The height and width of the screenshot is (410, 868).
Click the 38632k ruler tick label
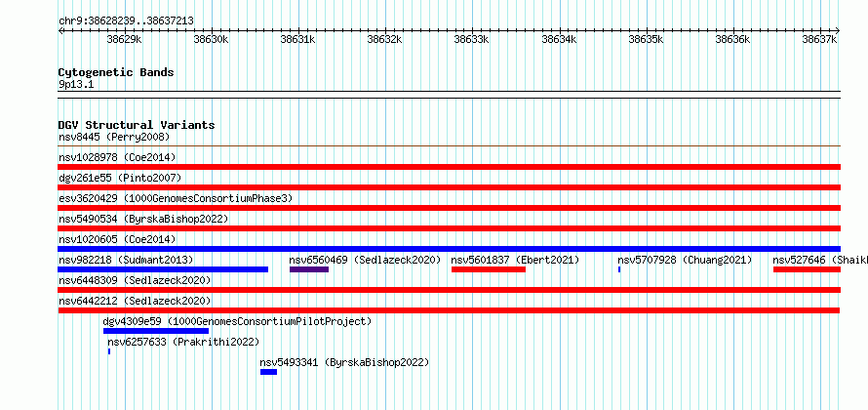point(384,39)
